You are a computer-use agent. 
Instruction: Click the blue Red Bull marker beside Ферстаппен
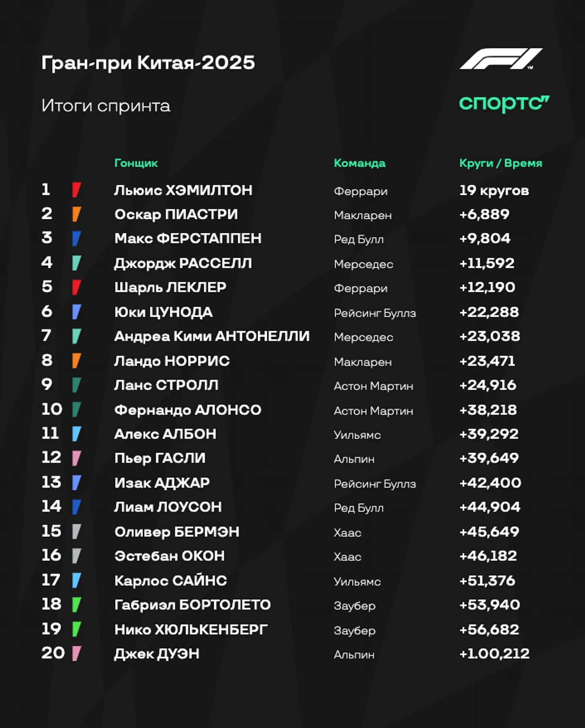coord(77,239)
